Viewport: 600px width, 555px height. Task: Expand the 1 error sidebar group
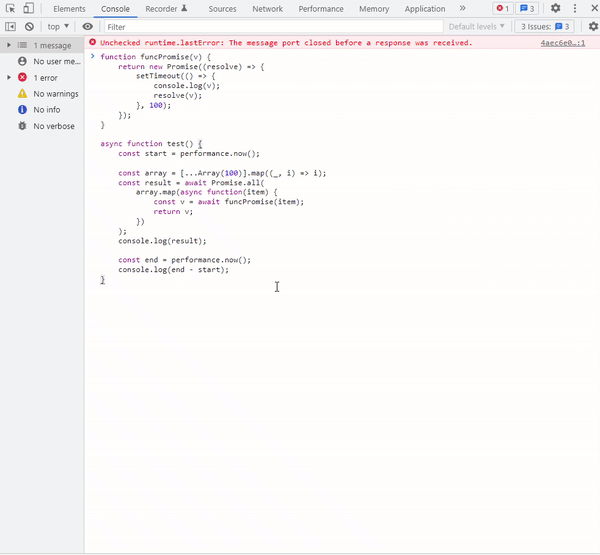tap(8, 77)
